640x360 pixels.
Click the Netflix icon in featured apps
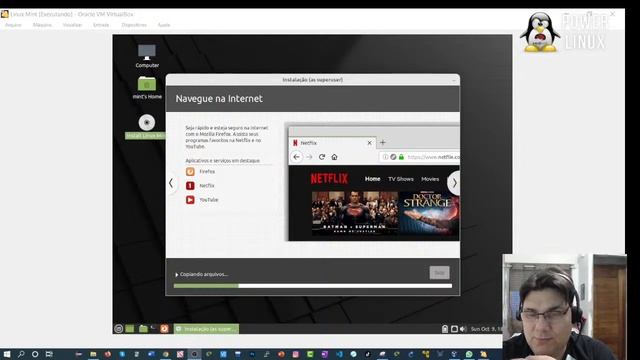tap(190, 186)
